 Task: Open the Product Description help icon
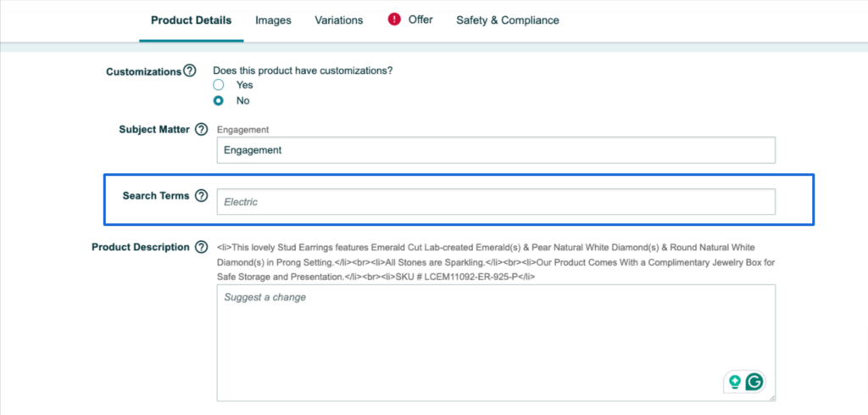click(x=202, y=247)
